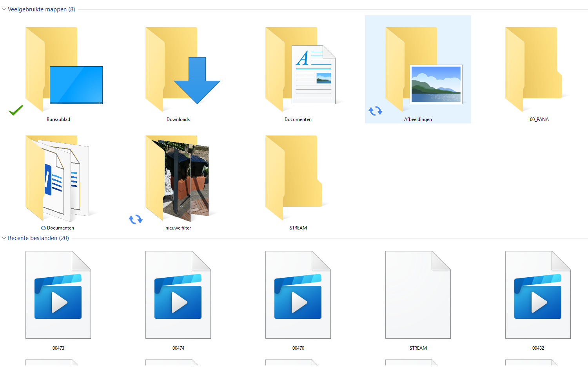This screenshot has height=374, width=588.
Task: Select video file 00470
Action: click(x=298, y=295)
